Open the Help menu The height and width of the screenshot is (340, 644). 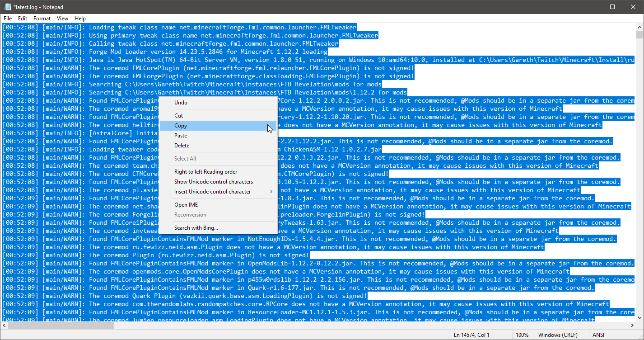tap(80, 19)
